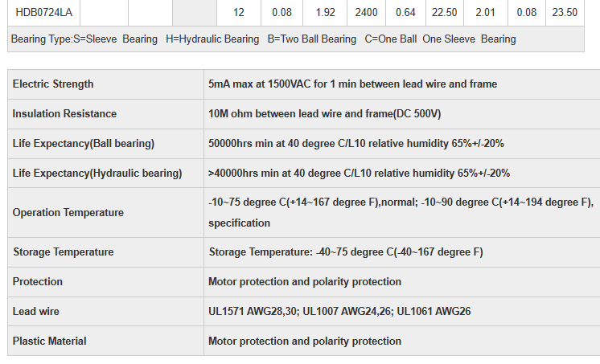
Task: Click the Insulation Resistance row label
Action: [x=64, y=114]
